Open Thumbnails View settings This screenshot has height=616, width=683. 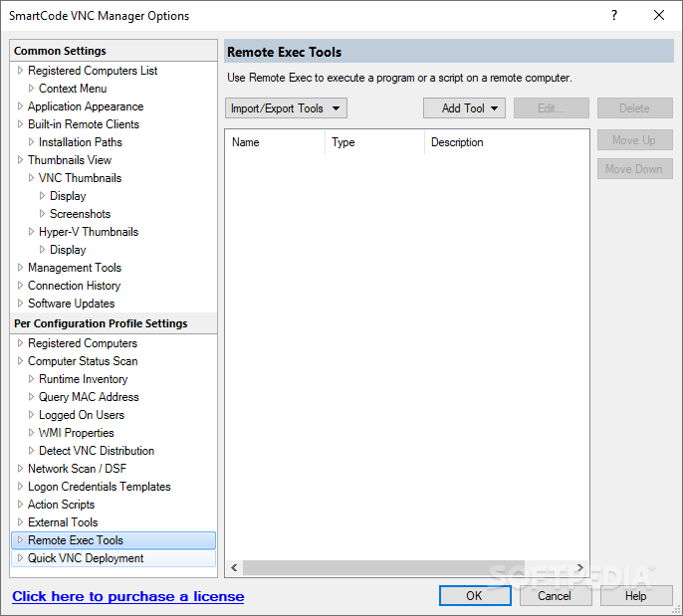70,160
